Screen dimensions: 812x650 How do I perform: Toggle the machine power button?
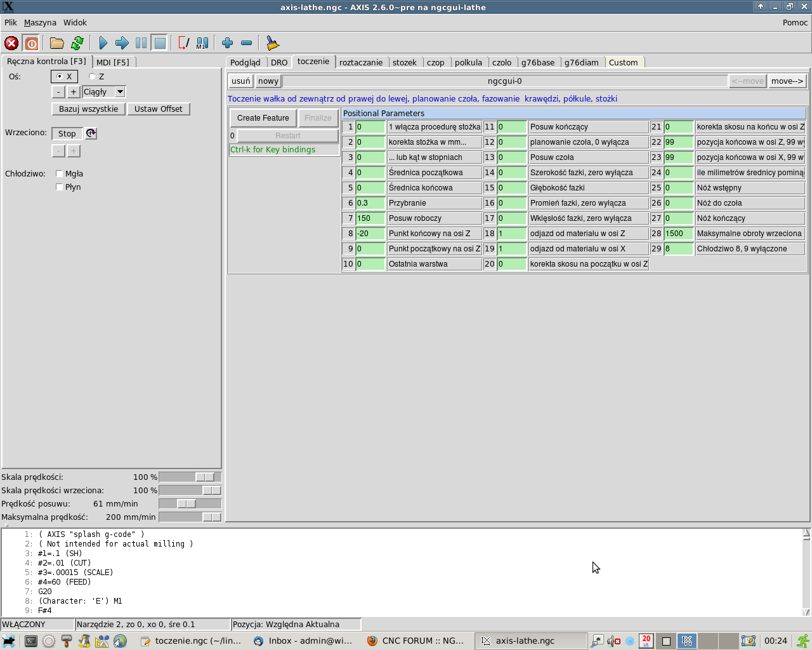(31, 43)
